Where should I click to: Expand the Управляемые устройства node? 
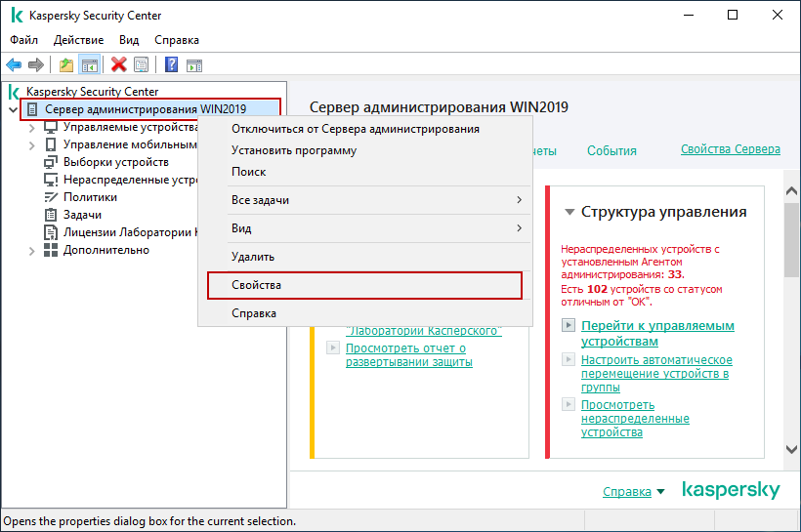pos(31,128)
